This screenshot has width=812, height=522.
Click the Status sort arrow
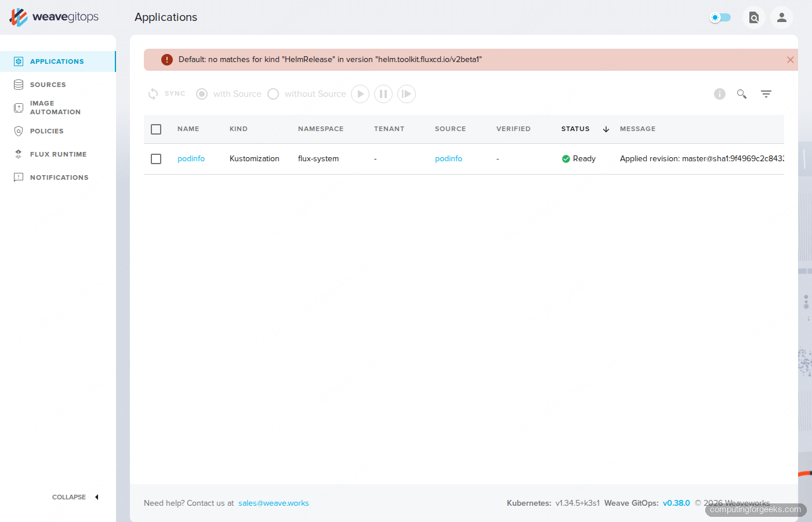pyautogui.click(x=606, y=129)
